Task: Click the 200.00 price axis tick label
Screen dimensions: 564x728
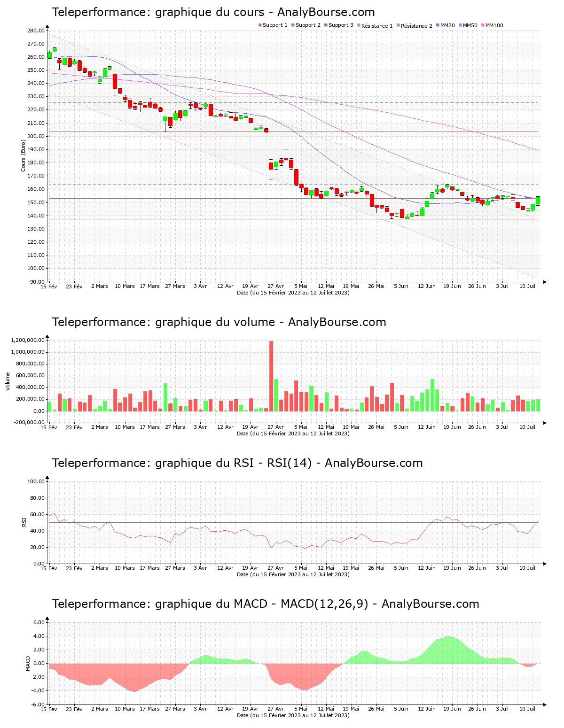Action: coord(36,136)
